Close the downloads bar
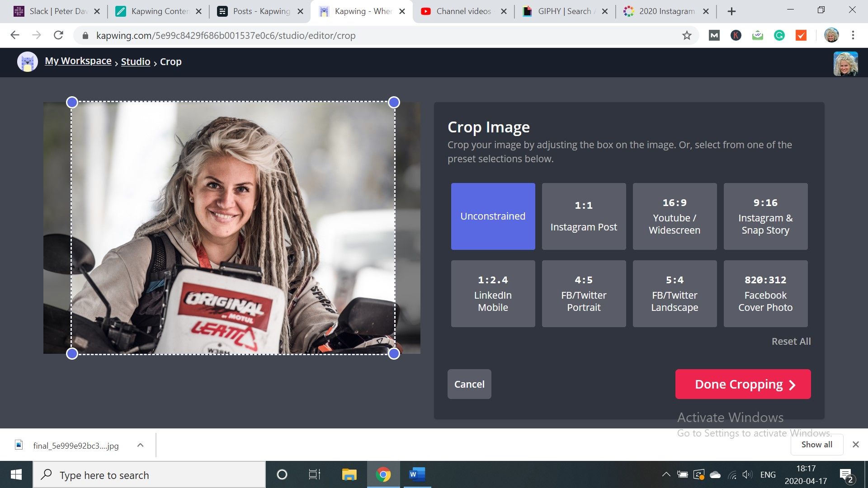The image size is (868, 488). pos(855,445)
